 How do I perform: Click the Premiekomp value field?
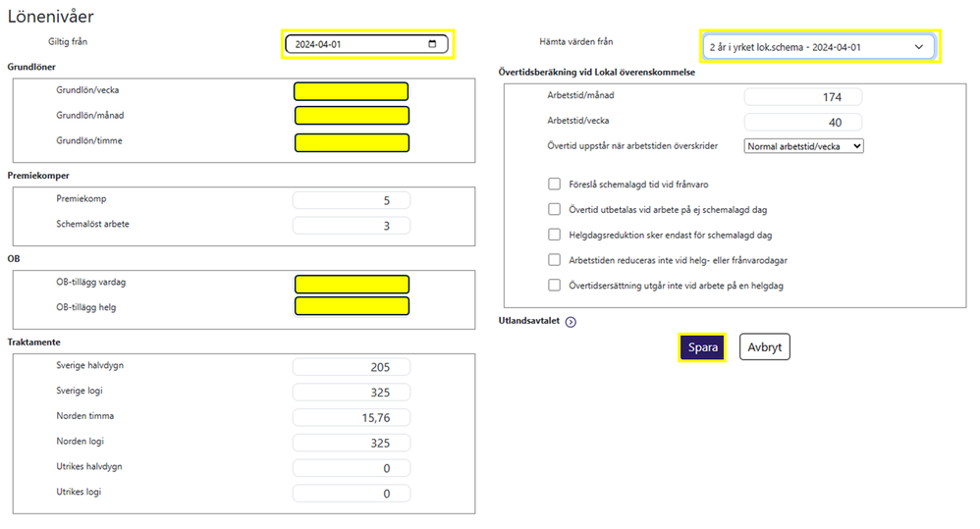[x=351, y=200]
